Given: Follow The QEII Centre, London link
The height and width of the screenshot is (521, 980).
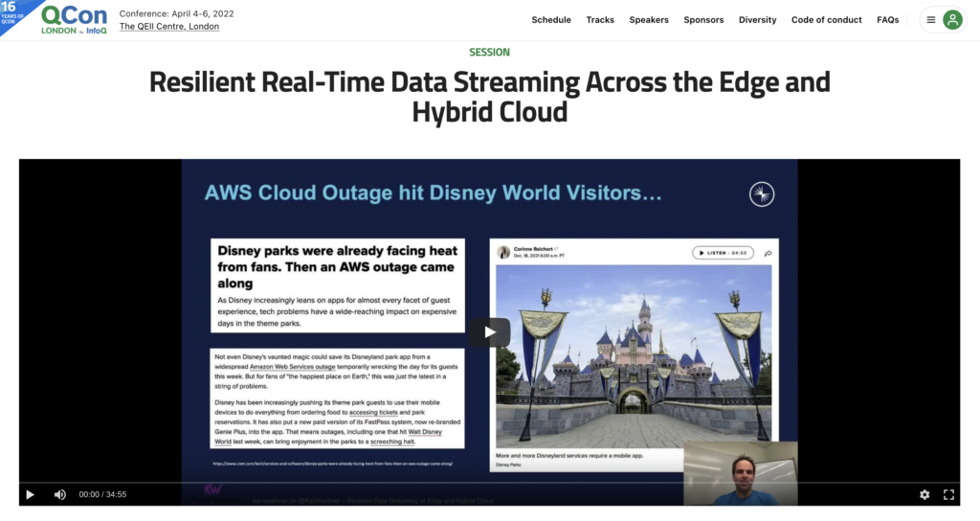Looking at the screenshot, I should tap(169, 26).
